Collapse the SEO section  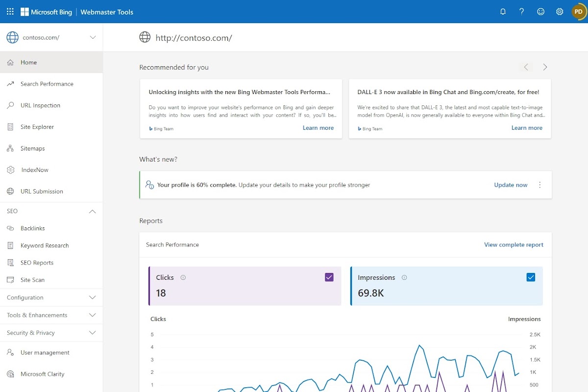pyautogui.click(x=92, y=211)
